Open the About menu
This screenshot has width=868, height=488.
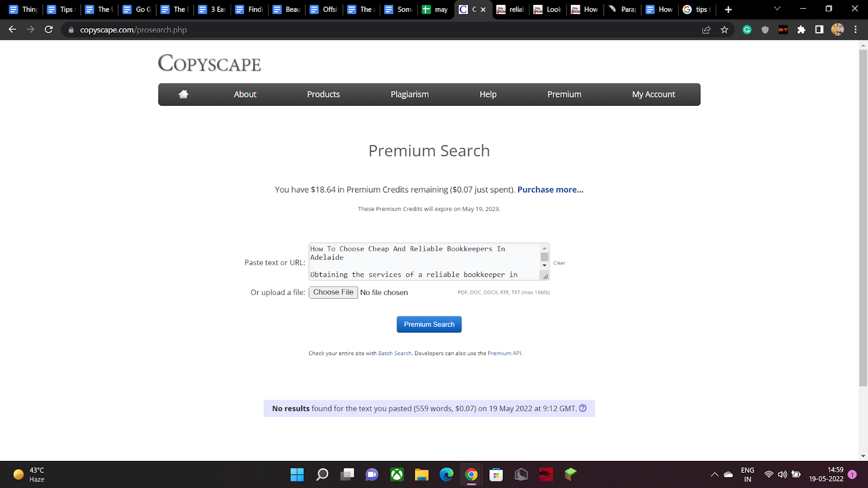(x=245, y=94)
